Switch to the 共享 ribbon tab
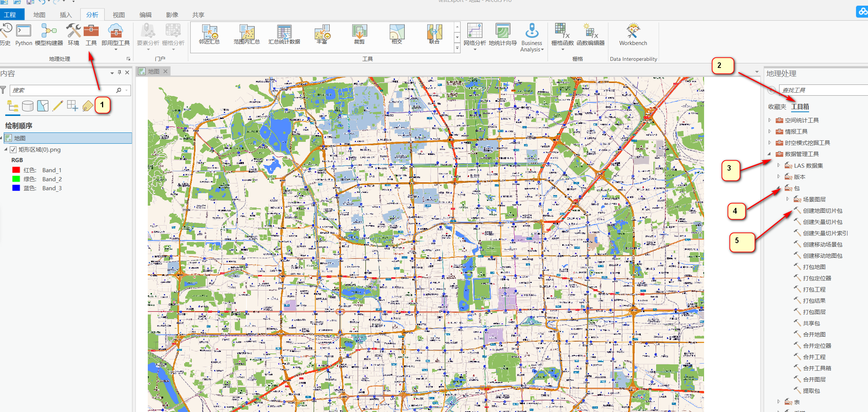The image size is (868, 412). pos(198,15)
